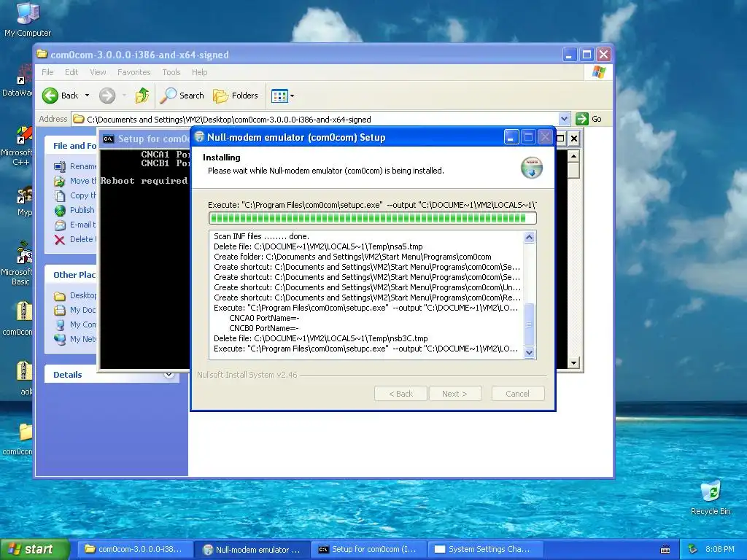Click the taskbar clock showing 8:08 PM
The height and width of the screenshot is (560, 747).
click(719, 550)
